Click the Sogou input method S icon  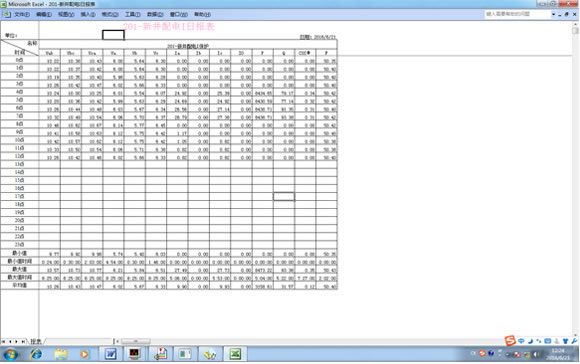point(510,340)
